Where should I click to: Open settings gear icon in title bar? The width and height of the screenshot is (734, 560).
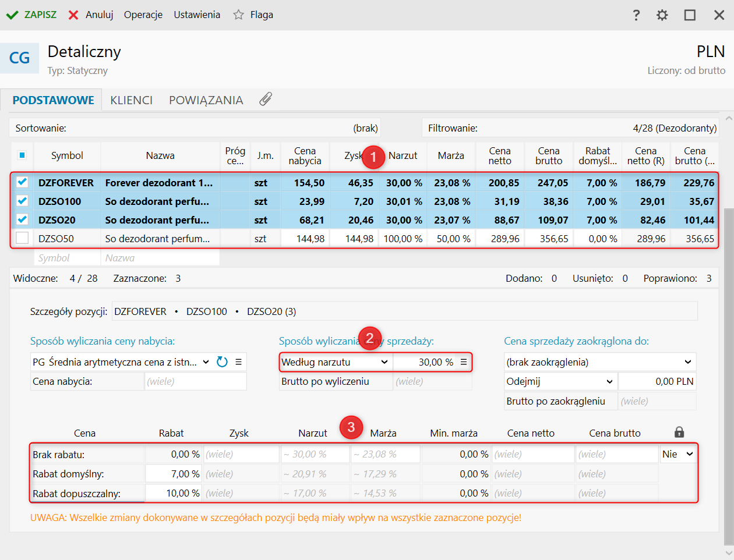662,15
